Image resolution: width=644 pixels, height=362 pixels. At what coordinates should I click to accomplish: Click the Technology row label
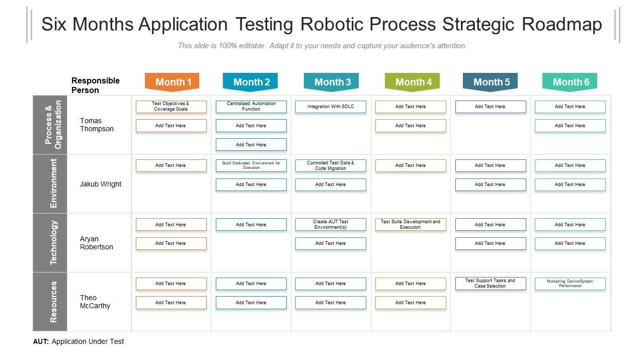(53, 243)
